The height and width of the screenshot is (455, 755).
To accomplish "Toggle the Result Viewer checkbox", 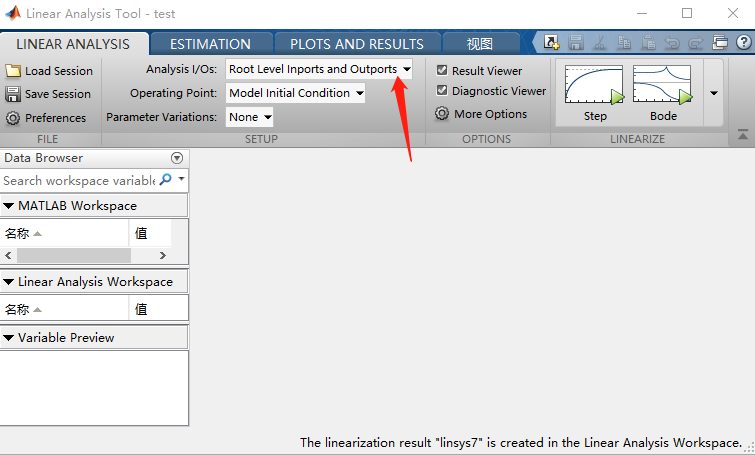I will 442,70.
